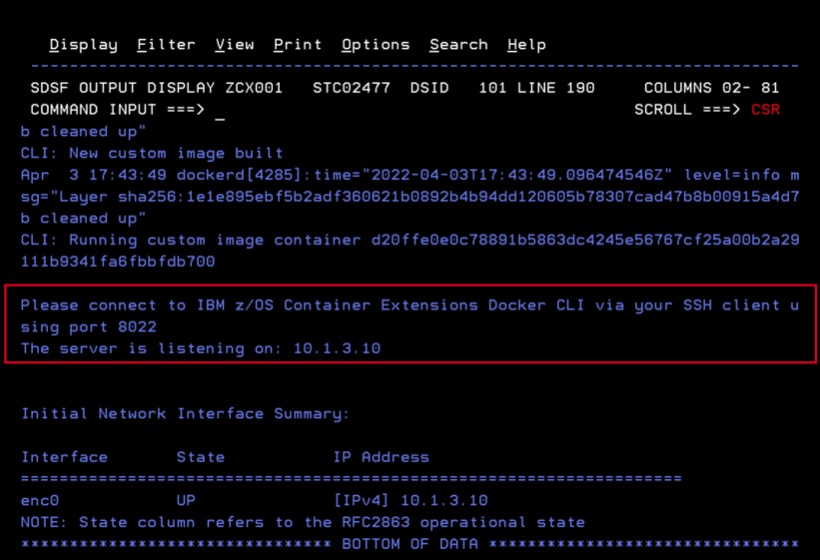Click '[IPv4] 10.1.3.10' address value
The height and width of the screenshot is (560, 820).
(x=411, y=501)
